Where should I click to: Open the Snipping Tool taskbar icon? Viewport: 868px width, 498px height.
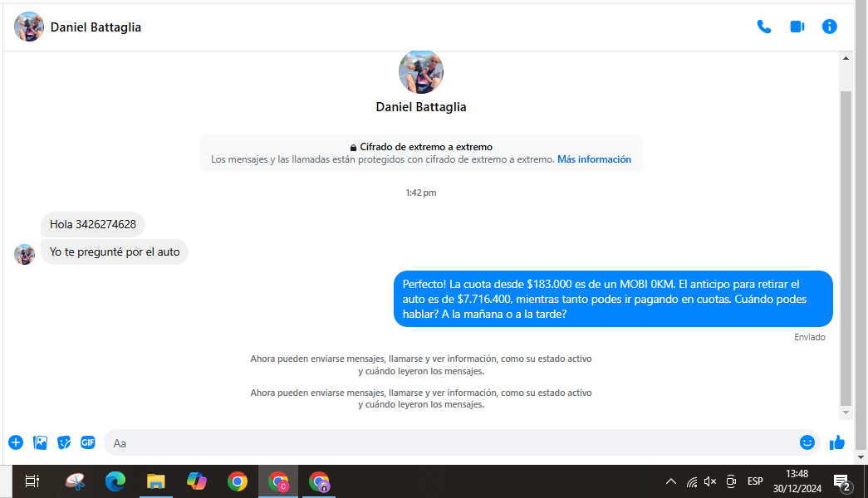coord(75,481)
